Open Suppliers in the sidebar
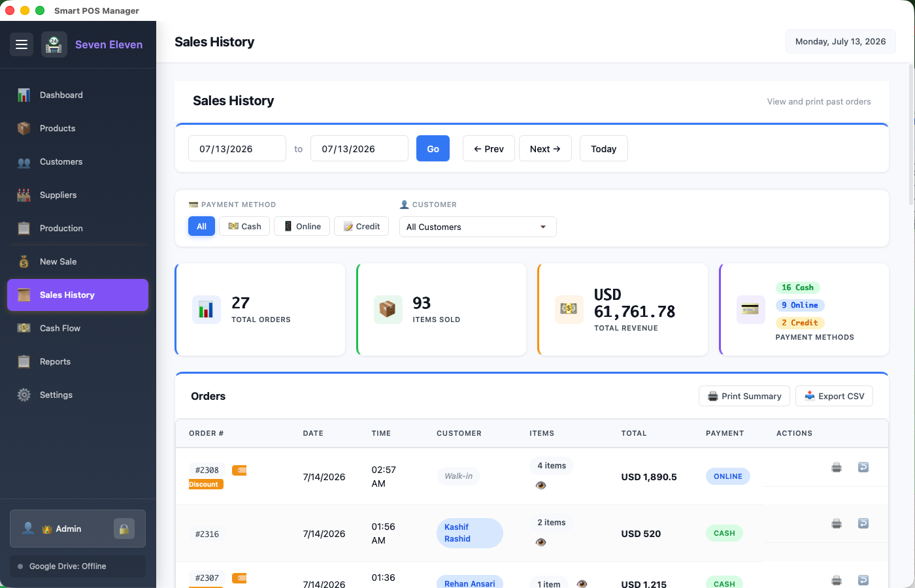Screen dimensions: 915x588 coord(78,195)
